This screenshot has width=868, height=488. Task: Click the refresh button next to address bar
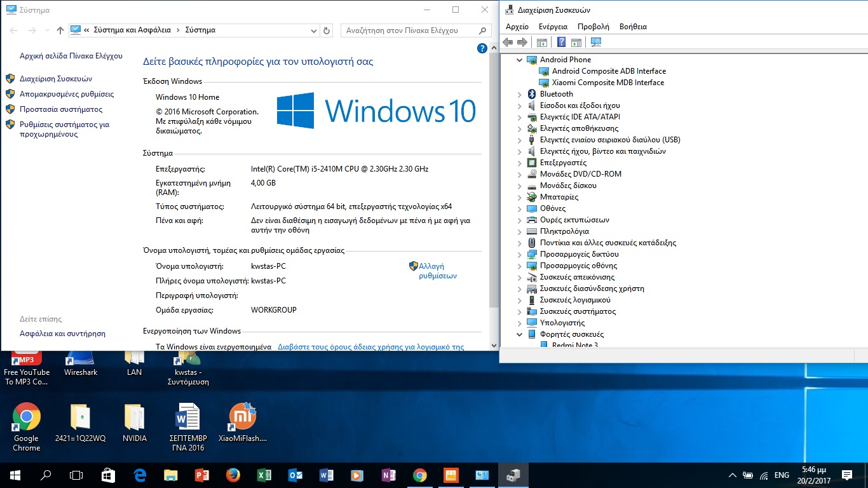pos(327,30)
